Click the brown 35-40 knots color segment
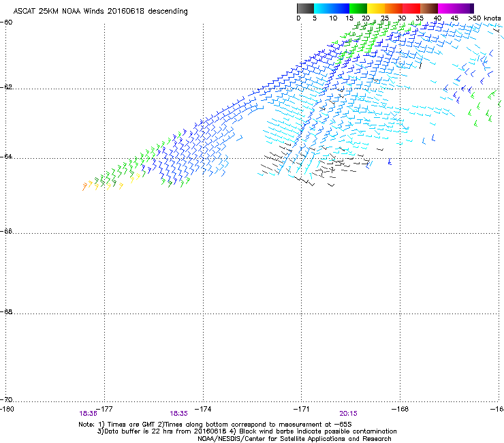The height and width of the screenshot is (443, 504). pos(429,8)
